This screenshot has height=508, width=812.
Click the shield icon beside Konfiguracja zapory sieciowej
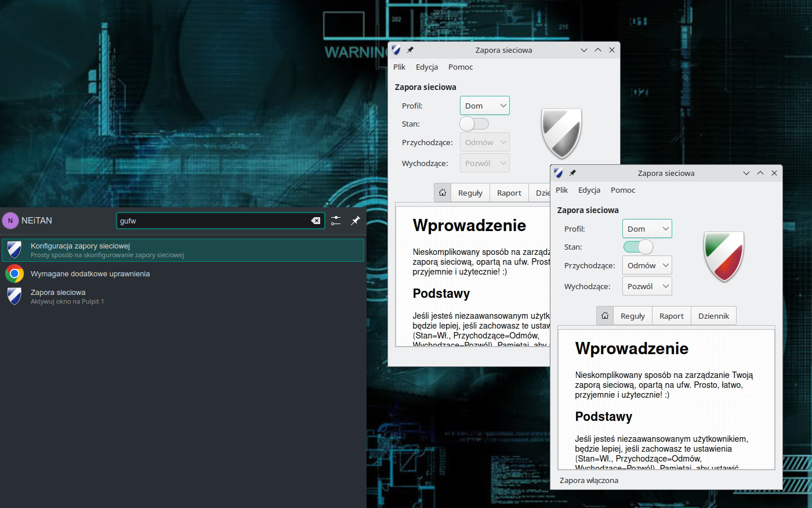14,250
